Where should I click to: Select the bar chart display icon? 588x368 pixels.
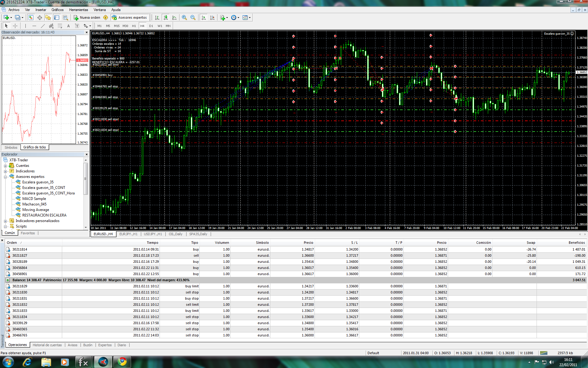(157, 17)
